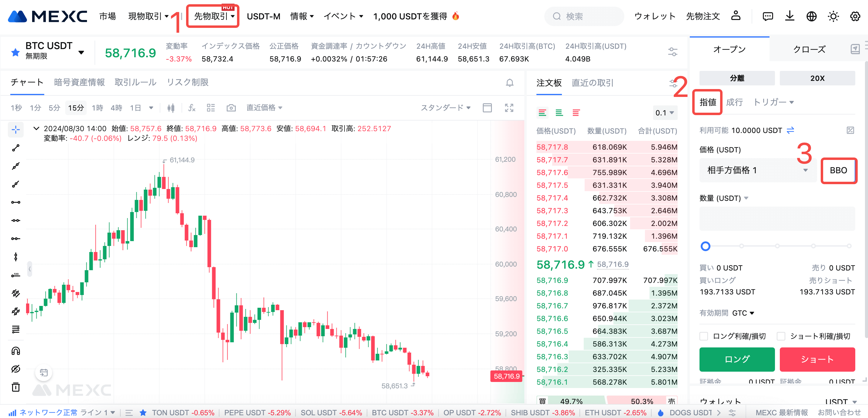The width and height of the screenshot is (868, 418).
Task: Click the chart layout window icon
Action: pyautogui.click(x=487, y=108)
